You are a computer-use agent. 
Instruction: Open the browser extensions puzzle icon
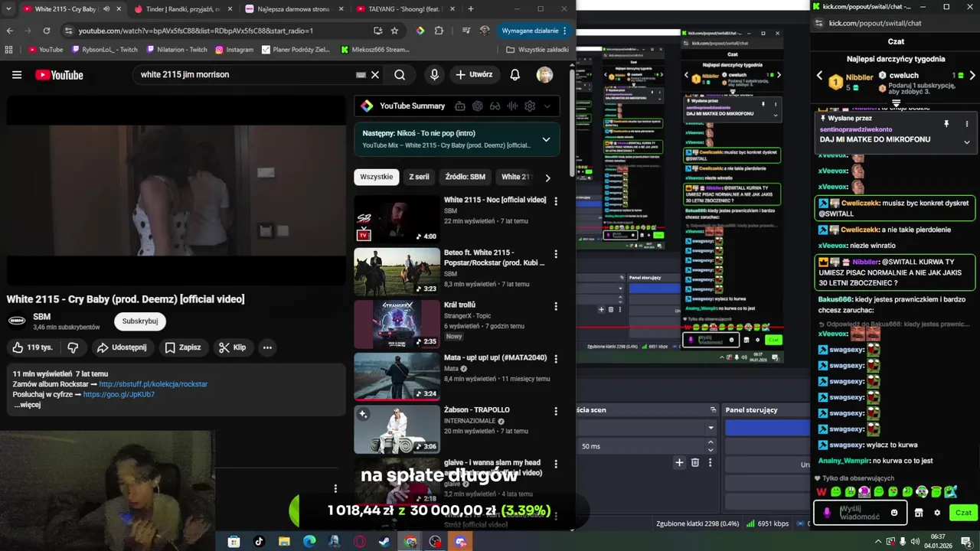click(x=439, y=31)
